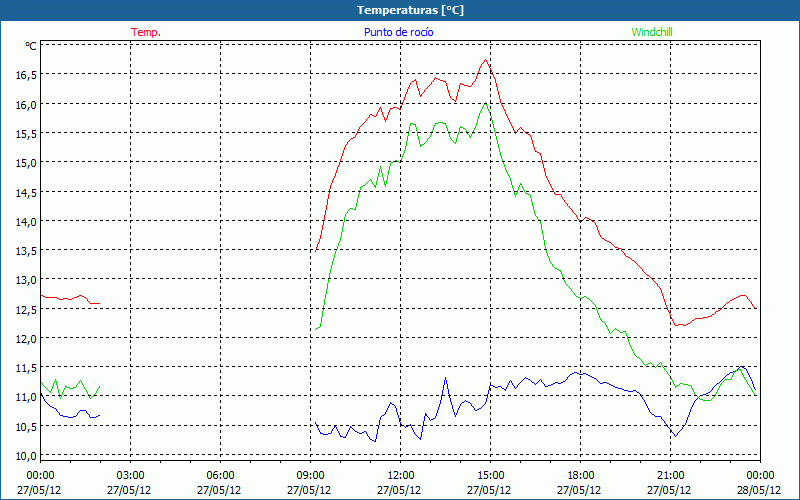Click the 14,0 y-axis value
800x500 pixels.
(x=26, y=222)
